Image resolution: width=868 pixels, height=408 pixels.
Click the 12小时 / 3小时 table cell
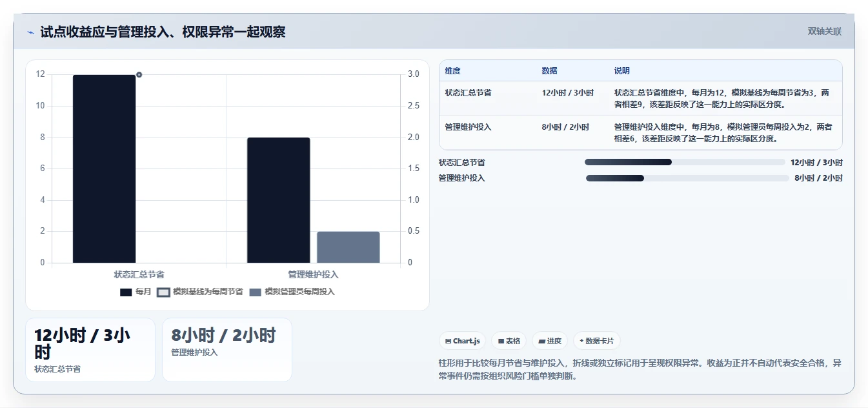coord(568,93)
